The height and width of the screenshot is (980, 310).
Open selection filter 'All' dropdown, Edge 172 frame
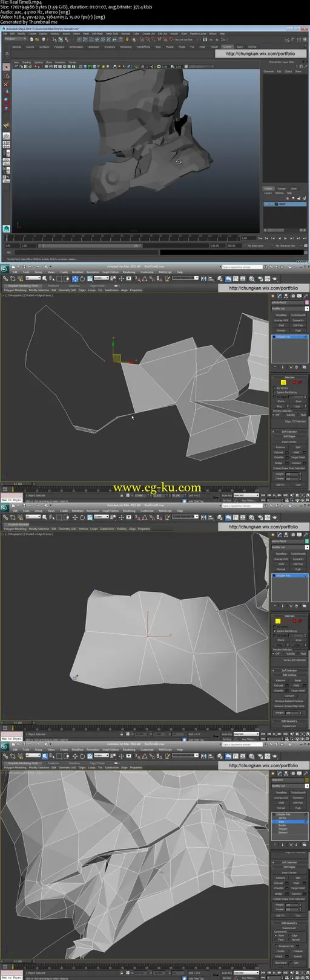[34, 279]
